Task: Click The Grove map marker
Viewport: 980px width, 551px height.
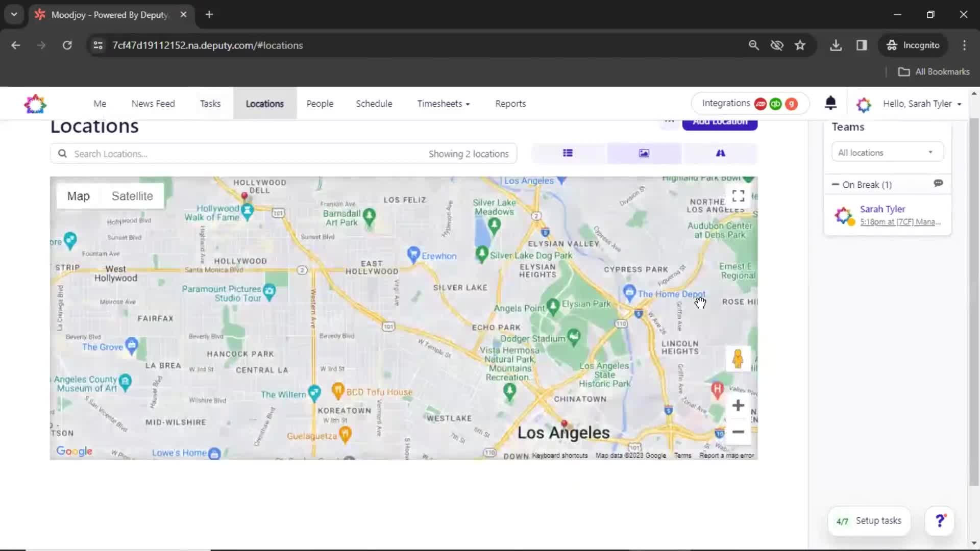Action: pos(132,345)
